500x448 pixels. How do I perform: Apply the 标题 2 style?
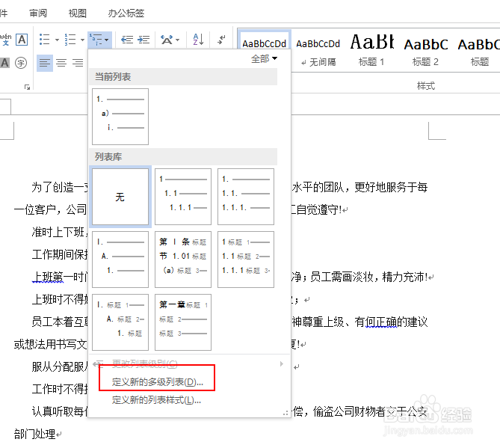coord(425,51)
